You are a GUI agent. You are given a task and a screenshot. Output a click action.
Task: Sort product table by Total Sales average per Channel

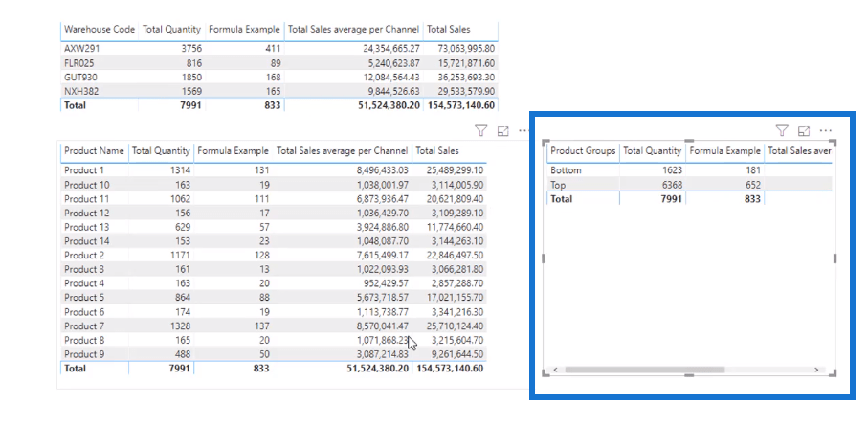342,150
